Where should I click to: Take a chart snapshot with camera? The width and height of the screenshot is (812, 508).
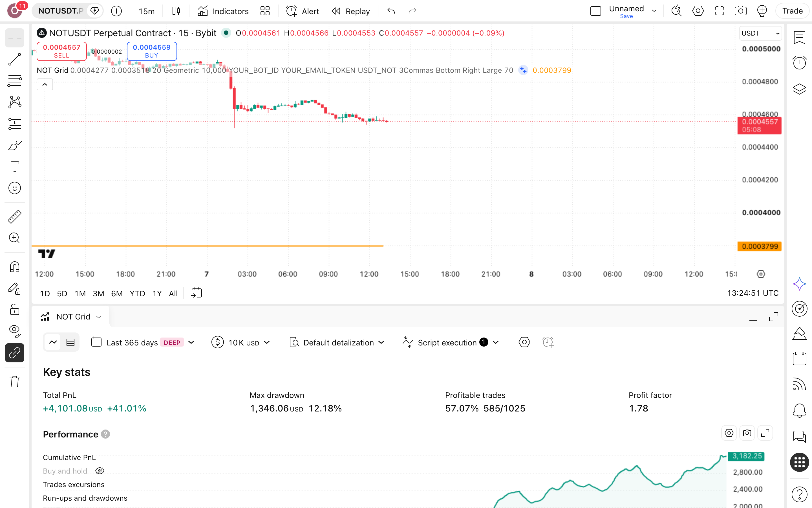tap(741, 11)
